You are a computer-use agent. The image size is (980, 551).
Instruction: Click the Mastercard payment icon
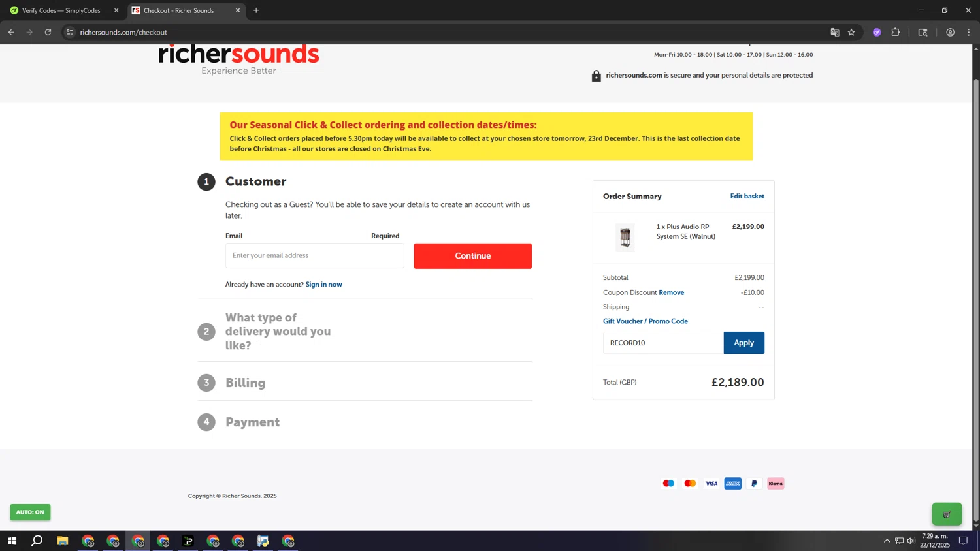coord(690,484)
